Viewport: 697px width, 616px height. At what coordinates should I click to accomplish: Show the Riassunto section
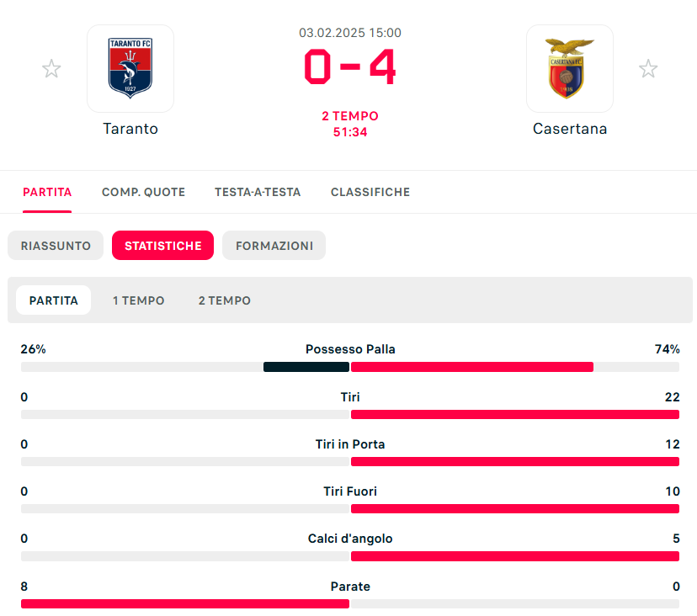coord(56,246)
